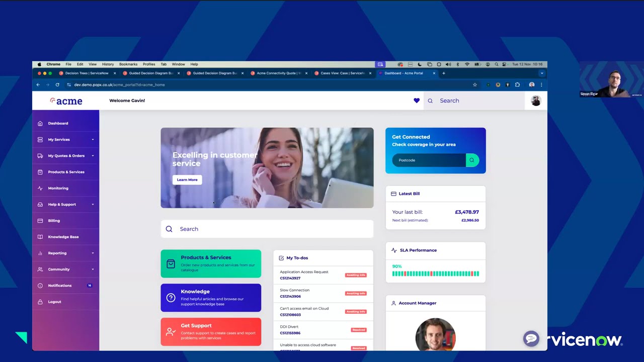This screenshot has height=362, width=644.
Task: Open Monitoring from the sidebar
Action: [x=65, y=188]
